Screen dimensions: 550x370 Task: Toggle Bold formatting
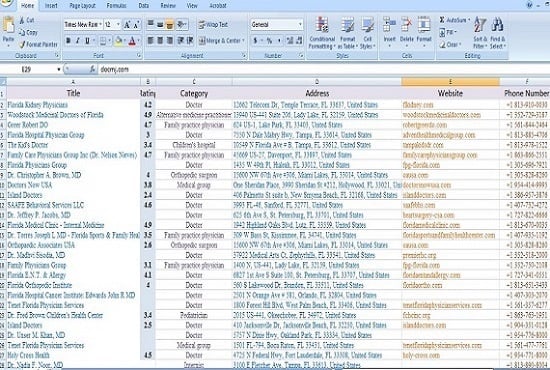click(68, 41)
